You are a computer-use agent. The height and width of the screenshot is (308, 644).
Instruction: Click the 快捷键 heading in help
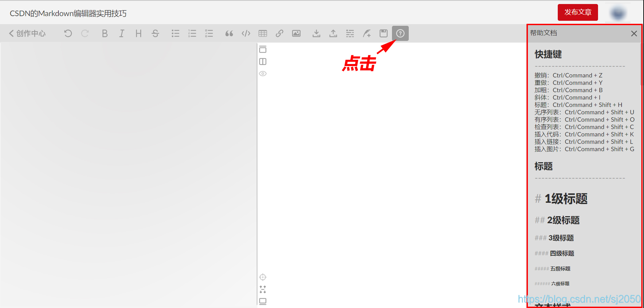[x=548, y=54]
